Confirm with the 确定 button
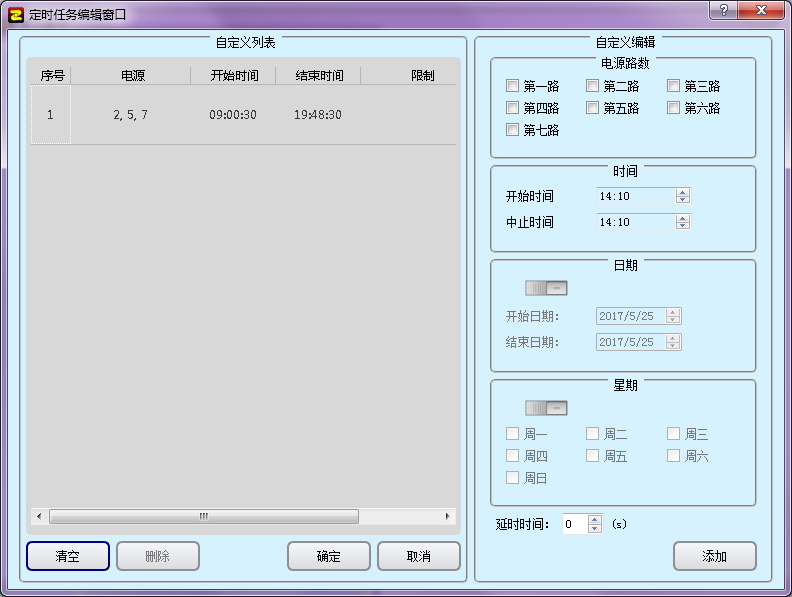 pyautogui.click(x=328, y=556)
